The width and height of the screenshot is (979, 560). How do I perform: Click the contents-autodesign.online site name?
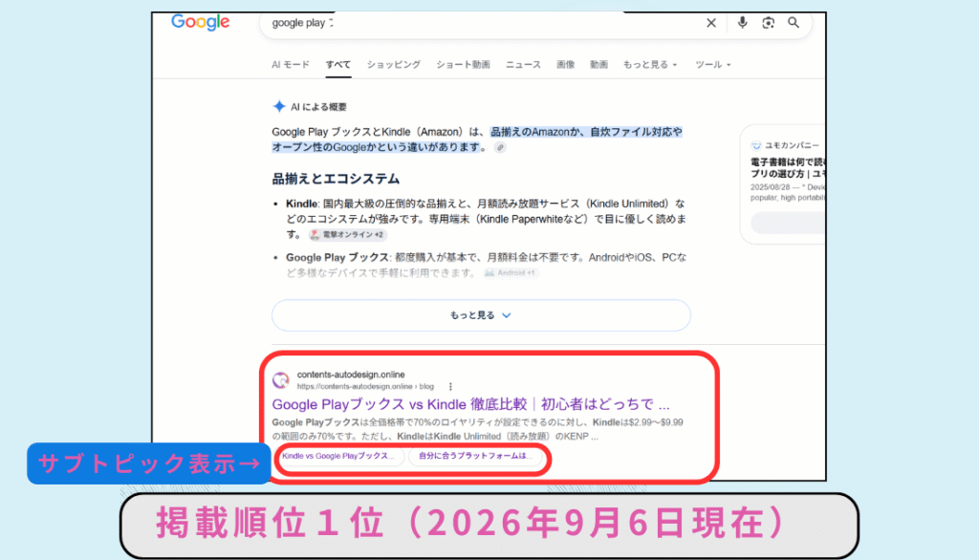(x=351, y=375)
